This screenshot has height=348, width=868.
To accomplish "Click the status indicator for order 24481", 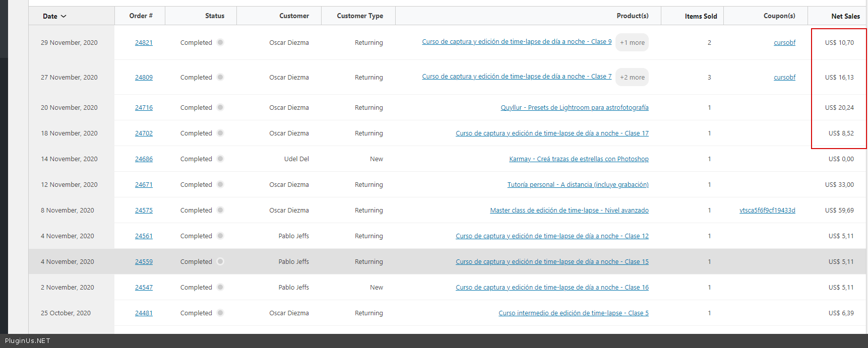I will click(x=220, y=313).
